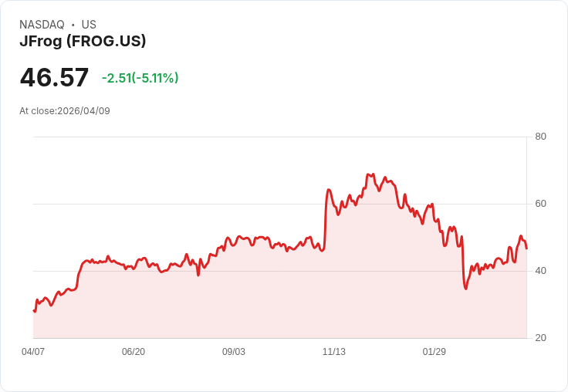Click the sharp February low on chart

tap(466, 289)
